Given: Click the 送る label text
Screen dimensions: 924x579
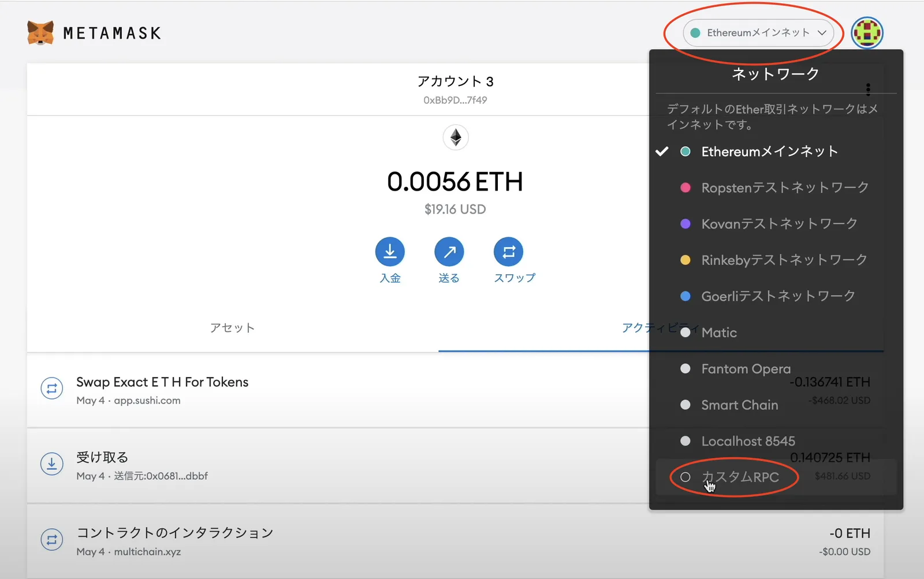Looking at the screenshot, I should 449,278.
